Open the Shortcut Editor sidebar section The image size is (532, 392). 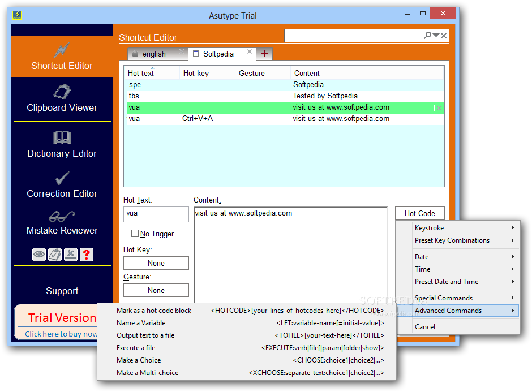[x=62, y=56]
